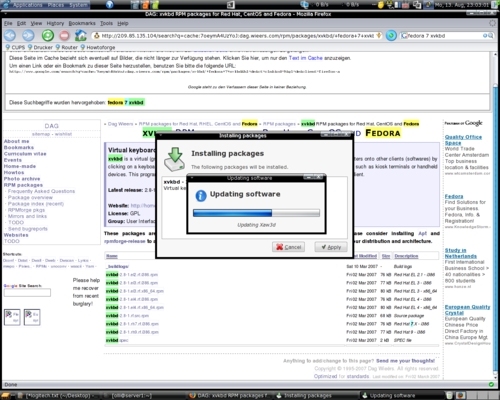
Task: Open 'RPMforge pkgs' sidebar link
Action: click(26, 210)
